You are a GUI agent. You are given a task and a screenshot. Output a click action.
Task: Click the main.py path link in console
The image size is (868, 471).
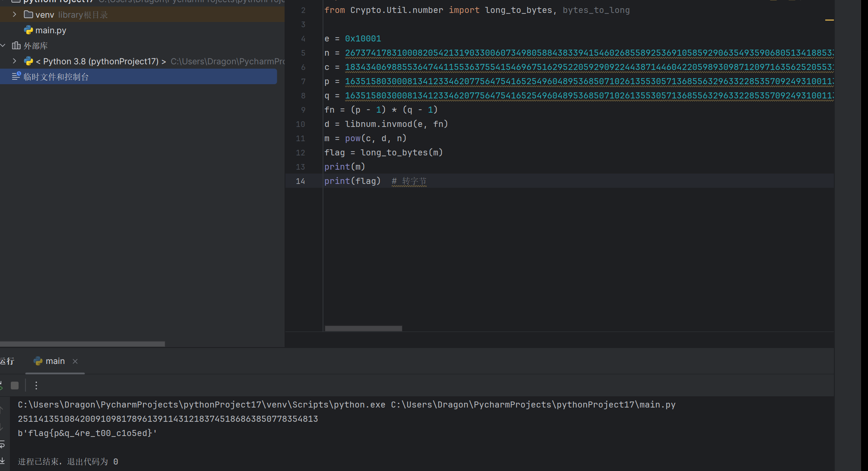coord(533,405)
